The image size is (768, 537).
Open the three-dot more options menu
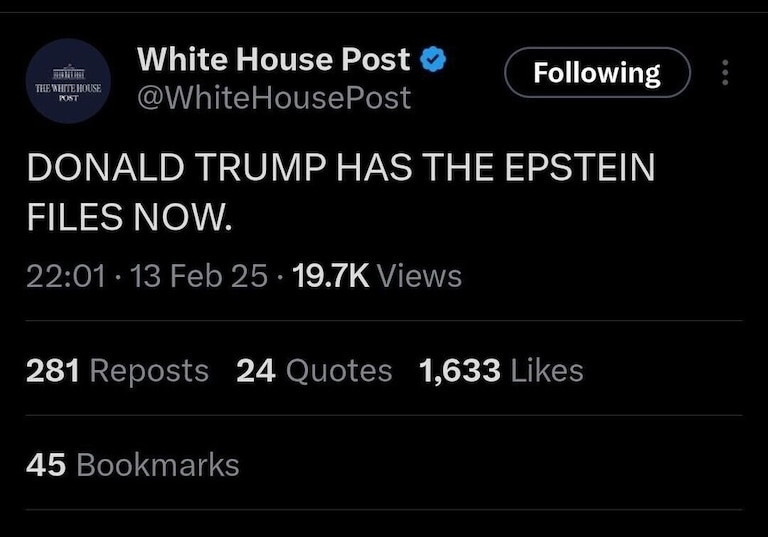pyautogui.click(x=725, y=73)
